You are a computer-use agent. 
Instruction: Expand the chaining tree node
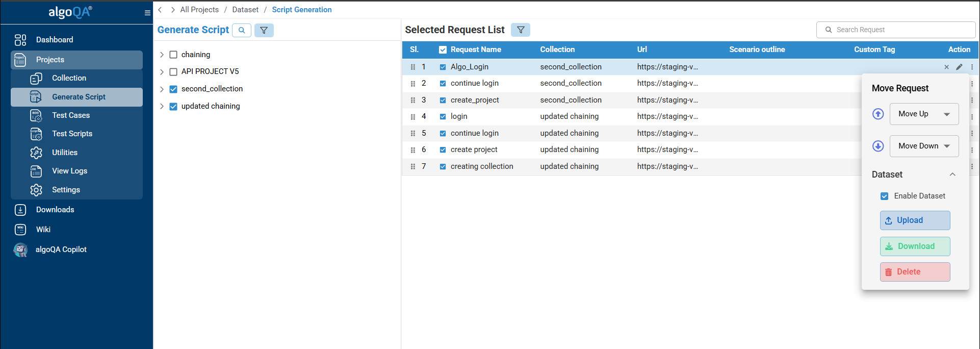[162, 55]
